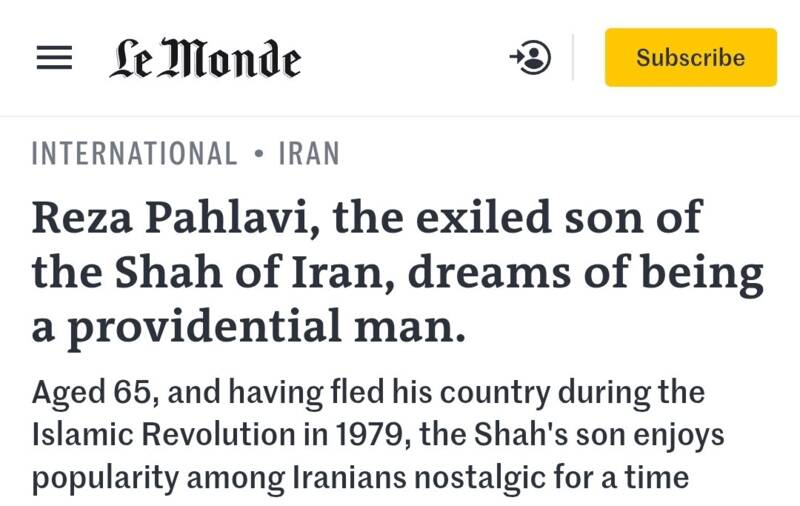Open the IRAN topic link
Image resolution: width=800 pixels, height=506 pixels.
click(309, 154)
